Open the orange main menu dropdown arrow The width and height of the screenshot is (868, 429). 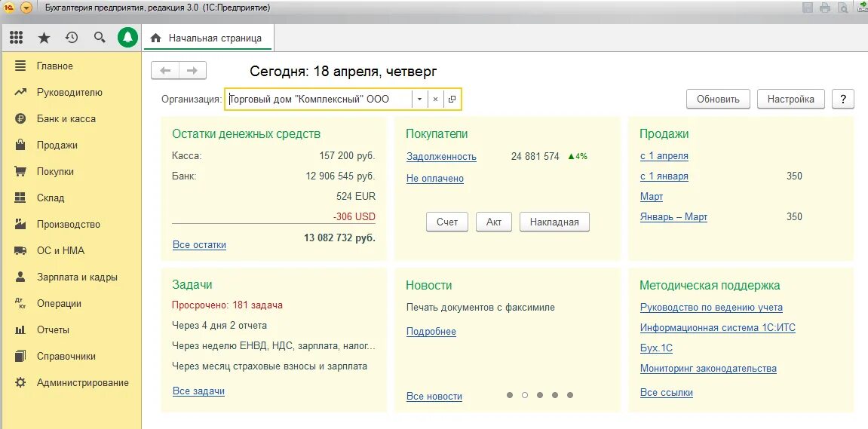pos(26,8)
